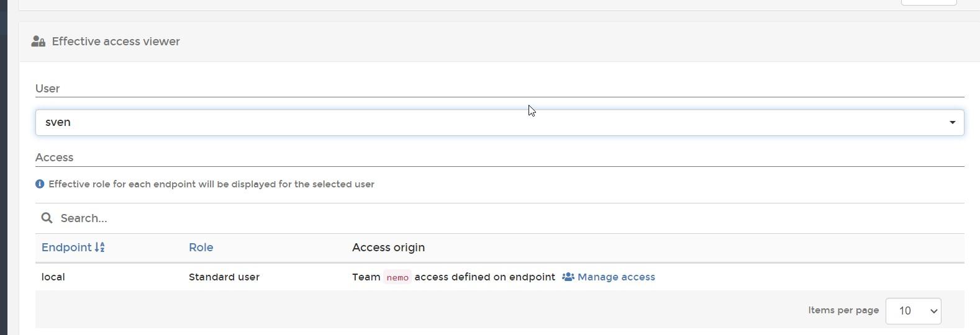Sort table by Role column header
This screenshot has height=335, width=980.
(x=201, y=248)
